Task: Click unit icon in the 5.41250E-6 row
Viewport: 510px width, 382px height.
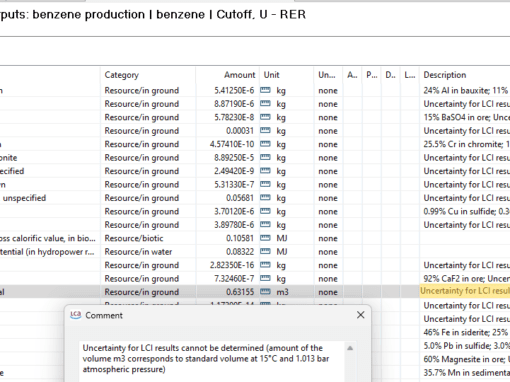Action: click(x=265, y=90)
